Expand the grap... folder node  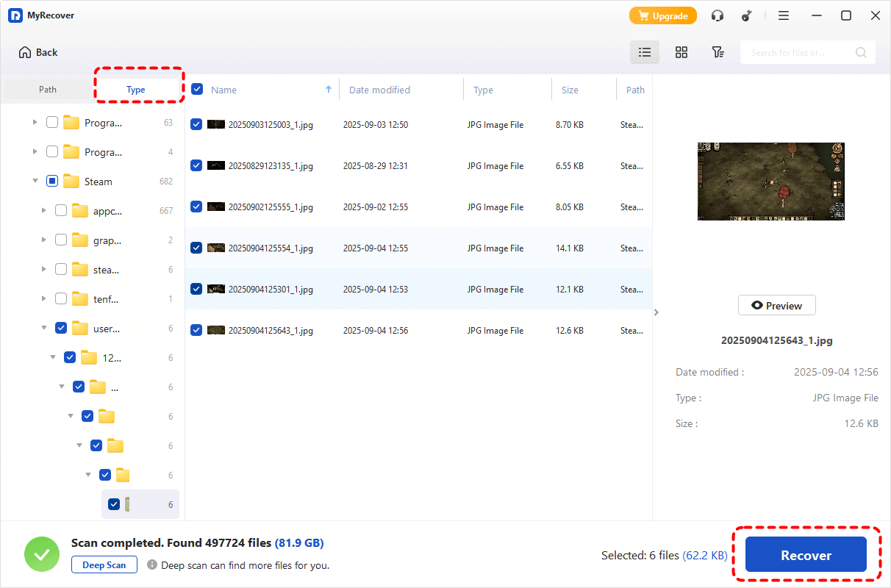point(43,240)
